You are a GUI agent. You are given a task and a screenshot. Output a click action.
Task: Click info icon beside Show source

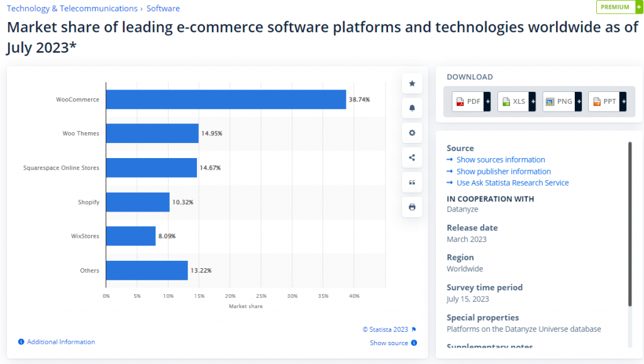(x=414, y=343)
